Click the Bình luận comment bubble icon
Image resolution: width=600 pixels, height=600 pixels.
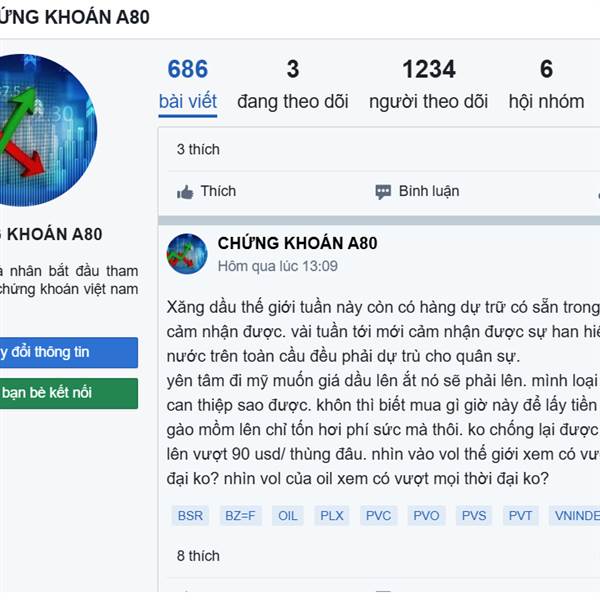383,192
